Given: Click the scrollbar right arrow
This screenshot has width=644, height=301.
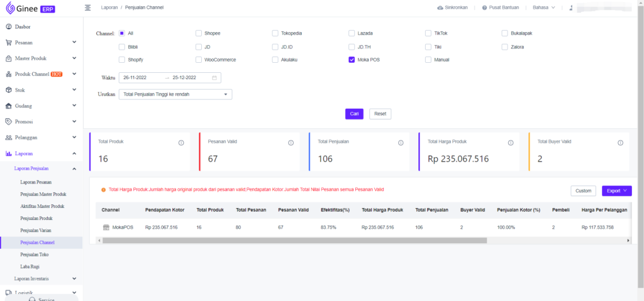Looking at the screenshot, I should 628,241.
